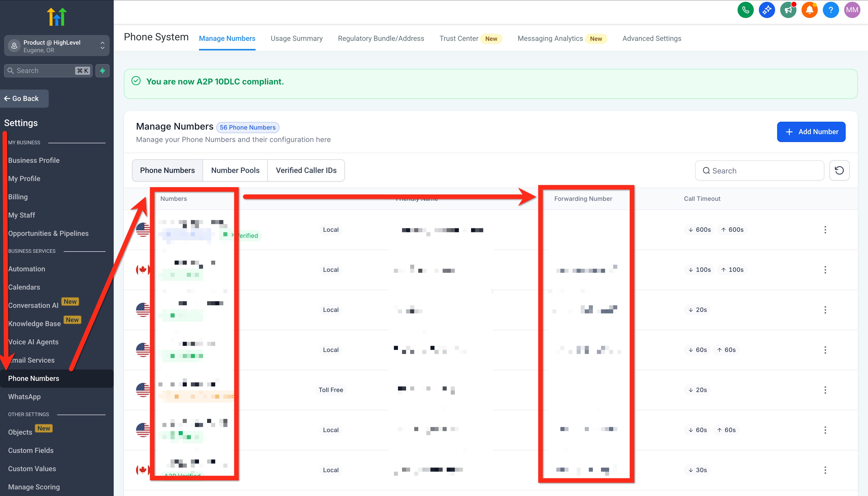This screenshot has width=868, height=496.
Task: Switch to the Usage Summary tab
Action: (296, 39)
